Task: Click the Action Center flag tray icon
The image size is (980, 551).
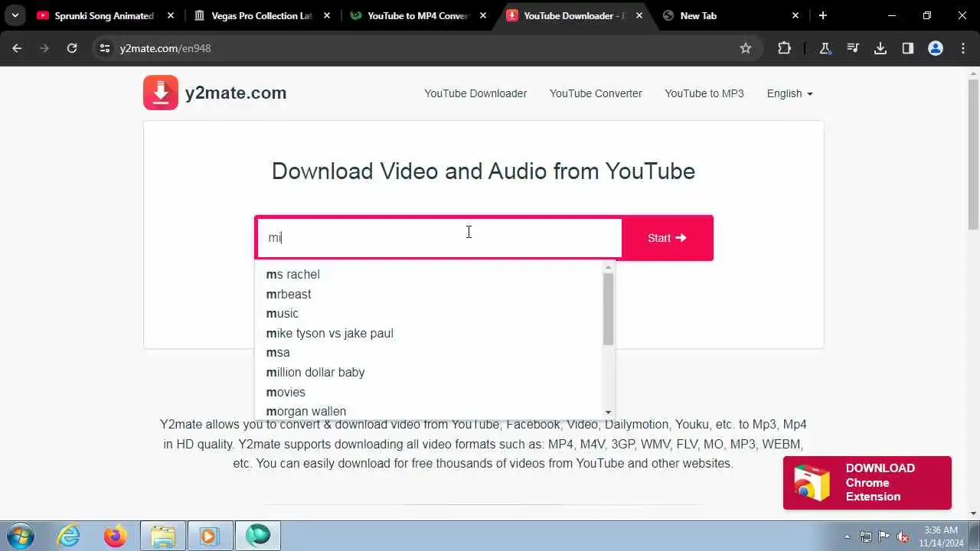Action: click(884, 536)
